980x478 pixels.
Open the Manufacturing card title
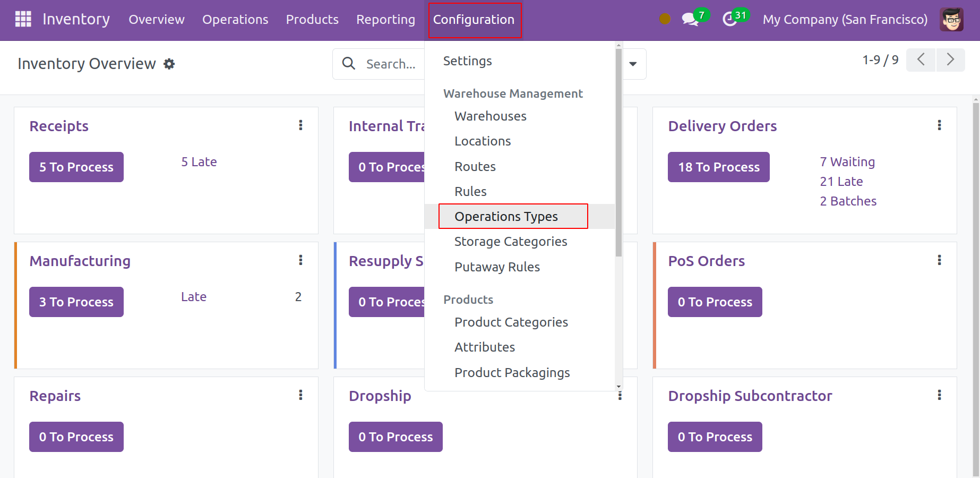point(80,261)
